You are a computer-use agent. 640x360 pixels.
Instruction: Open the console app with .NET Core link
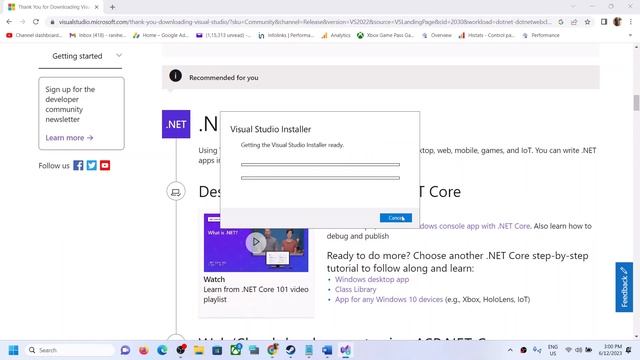click(x=475, y=226)
